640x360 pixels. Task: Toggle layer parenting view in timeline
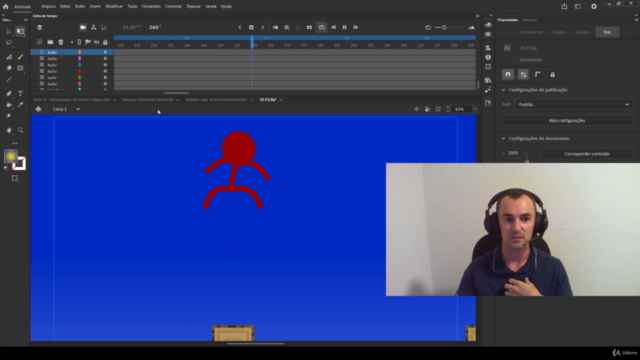click(x=93, y=27)
